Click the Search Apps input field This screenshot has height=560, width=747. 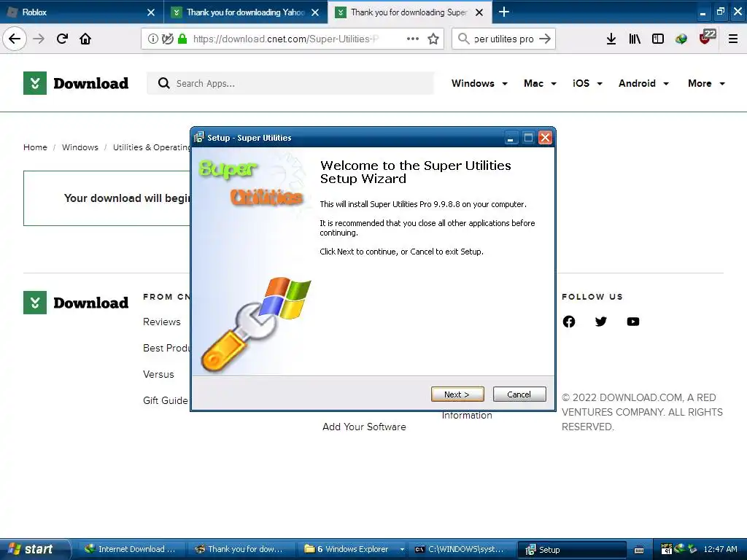click(290, 83)
